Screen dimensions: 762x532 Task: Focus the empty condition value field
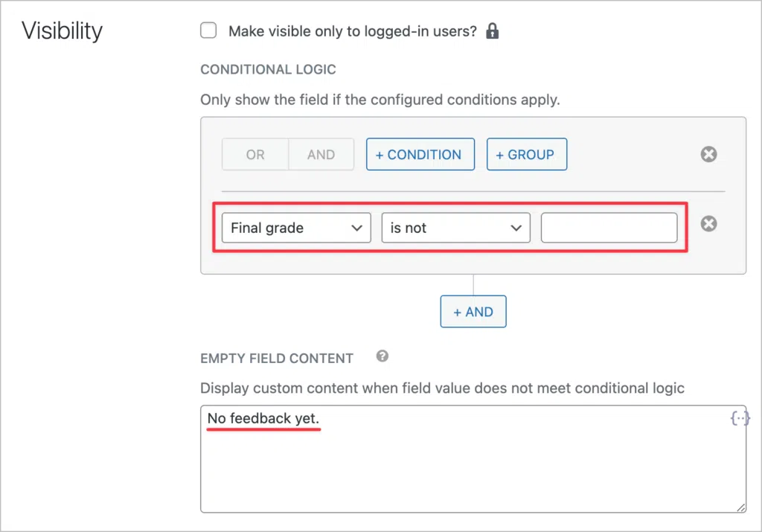click(x=609, y=228)
